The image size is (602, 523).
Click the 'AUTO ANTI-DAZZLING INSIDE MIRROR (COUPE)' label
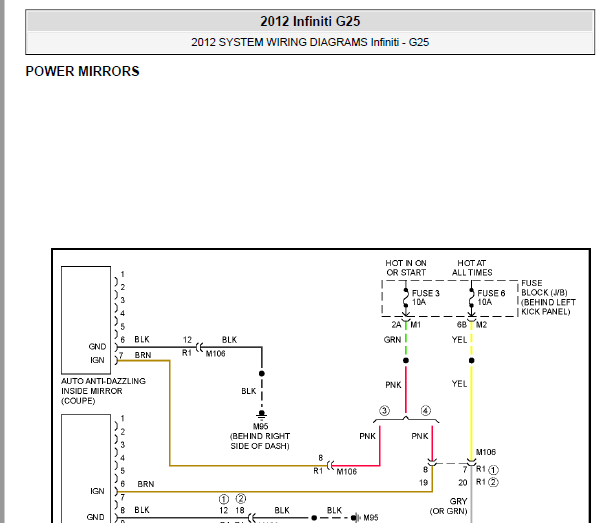(103, 391)
